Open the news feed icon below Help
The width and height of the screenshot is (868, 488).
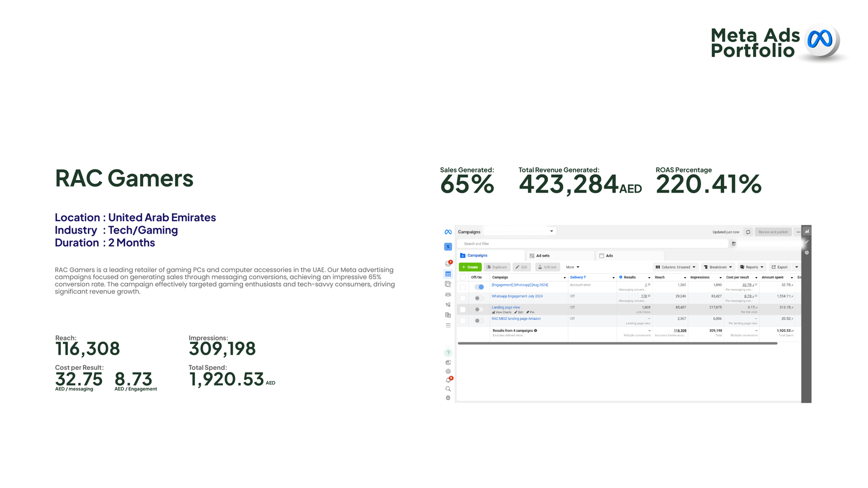coord(448,362)
